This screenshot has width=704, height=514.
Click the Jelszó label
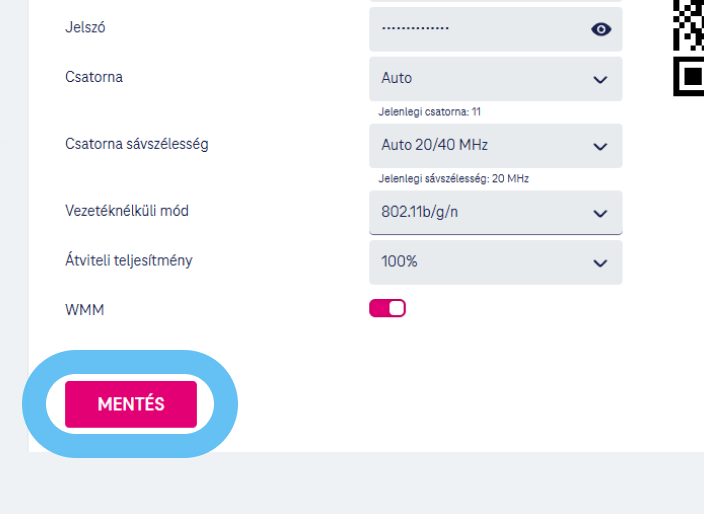pos(85,27)
